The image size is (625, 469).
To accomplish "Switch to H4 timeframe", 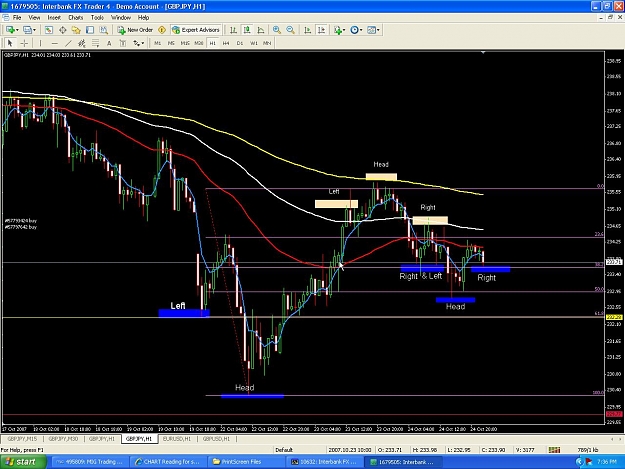I will click(x=226, y=43).
